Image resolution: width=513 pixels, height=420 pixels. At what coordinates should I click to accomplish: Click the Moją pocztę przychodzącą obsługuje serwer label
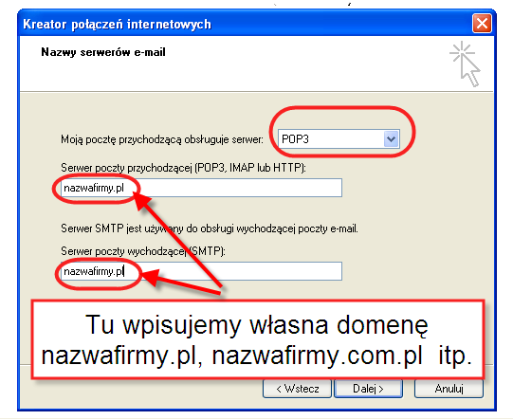click(162, 139)
